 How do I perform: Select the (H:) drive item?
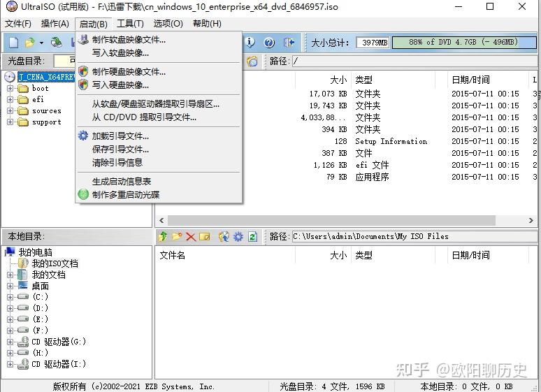click(x=41, y=353)
